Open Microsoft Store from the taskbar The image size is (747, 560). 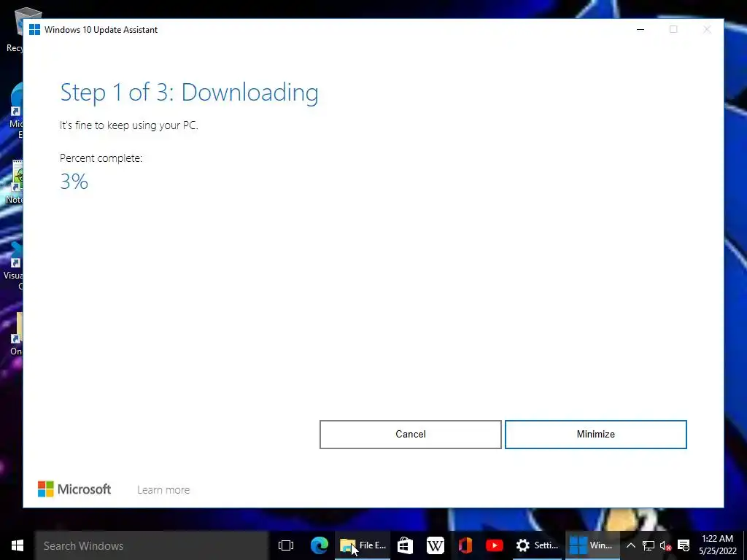point(405,545)
